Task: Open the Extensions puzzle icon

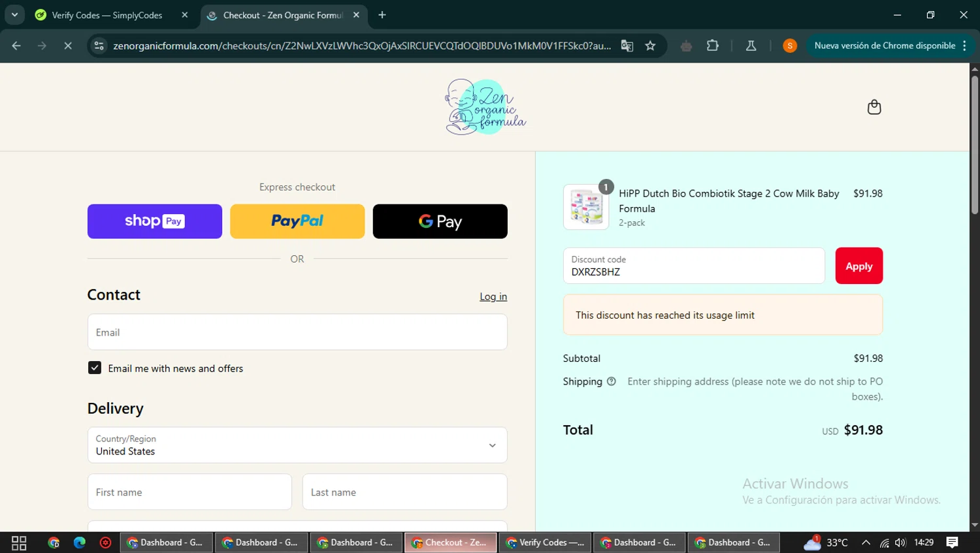Action: (713, 46)
